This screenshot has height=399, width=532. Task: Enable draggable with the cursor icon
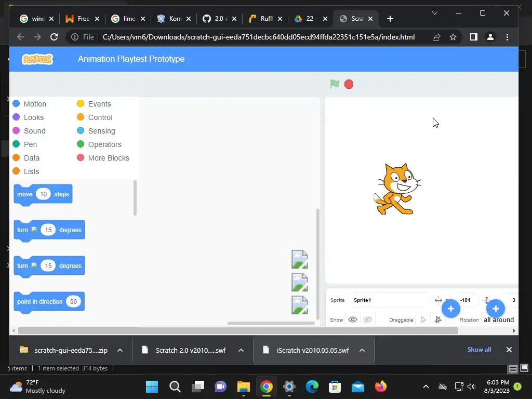tap(423, 320)
